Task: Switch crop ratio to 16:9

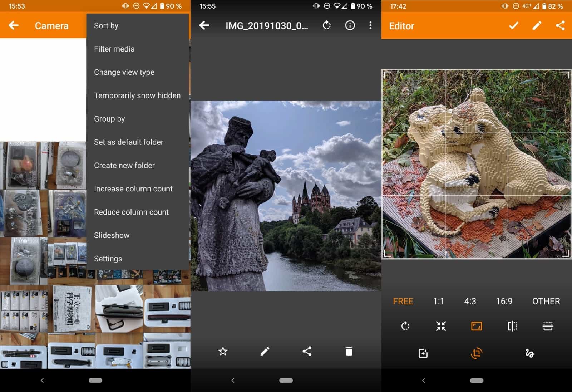Action: [x=504, y=301]
